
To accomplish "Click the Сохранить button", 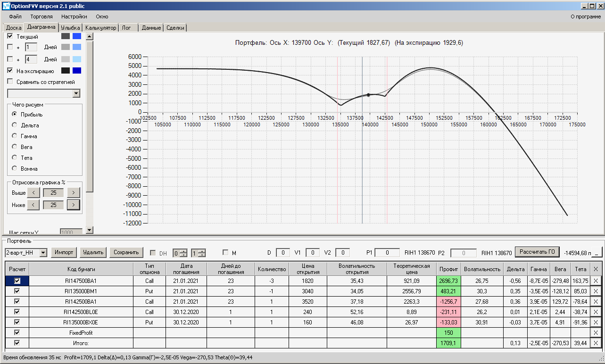I will click(x=126, y=252).
